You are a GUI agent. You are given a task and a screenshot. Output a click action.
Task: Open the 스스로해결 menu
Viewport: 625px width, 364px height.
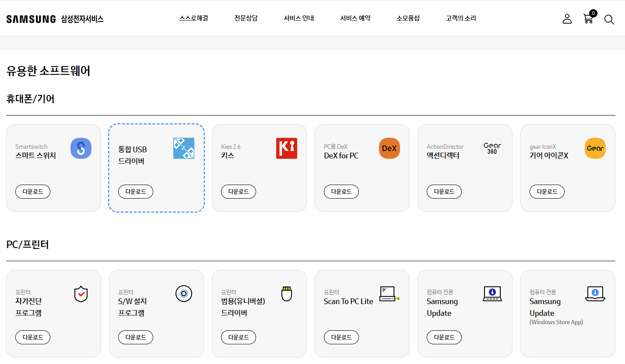pyautogui.click(x=193, y=18)
